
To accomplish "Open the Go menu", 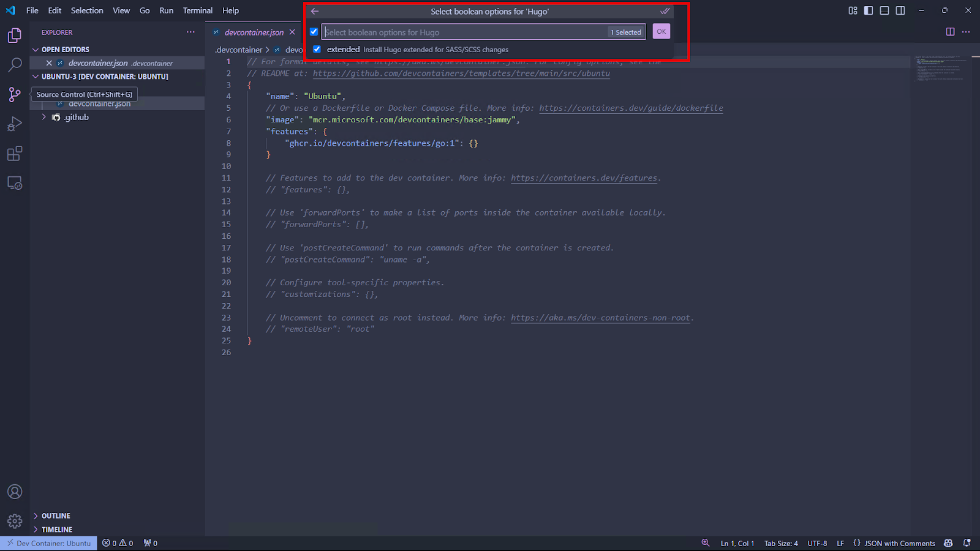I will coord(145,10).
